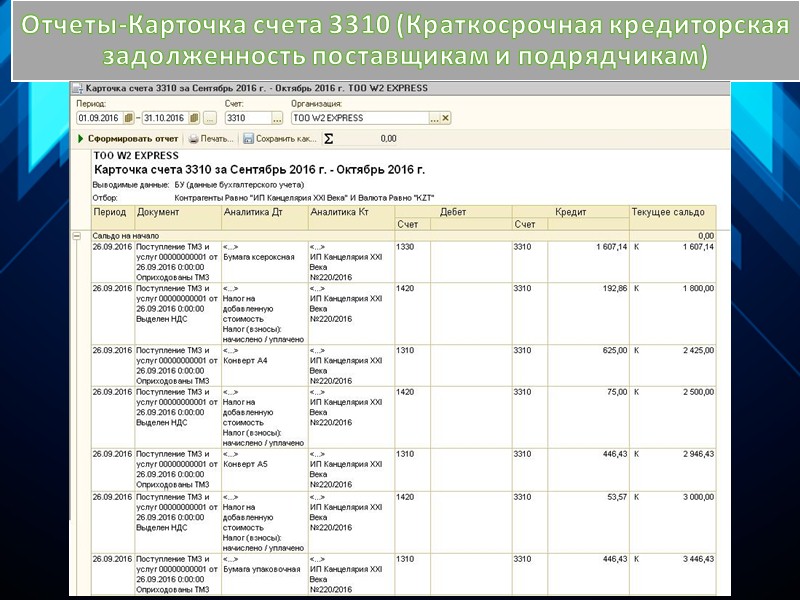The height and width of the screenshot is (600, 800).
Task: Click the Кредит column header
Action: pyautogui.click(x=570, y=212)
